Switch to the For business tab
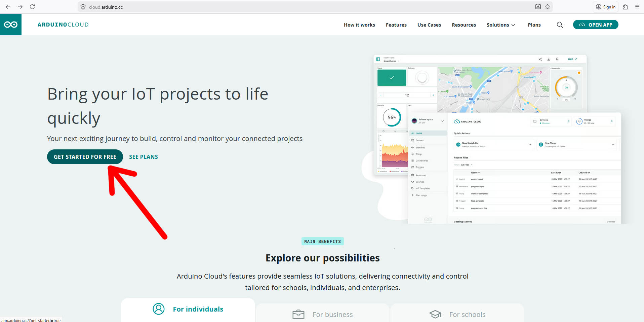644x322 pixels. pos(322,313)
